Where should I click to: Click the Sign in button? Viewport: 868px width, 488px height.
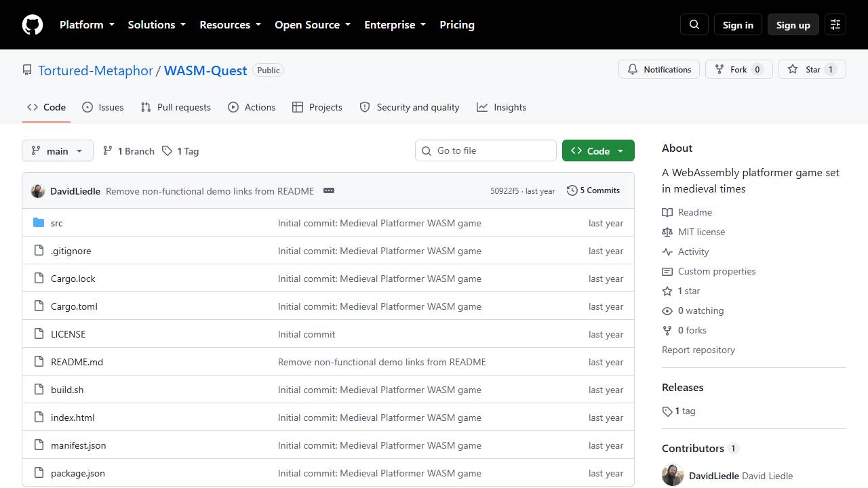738,25
